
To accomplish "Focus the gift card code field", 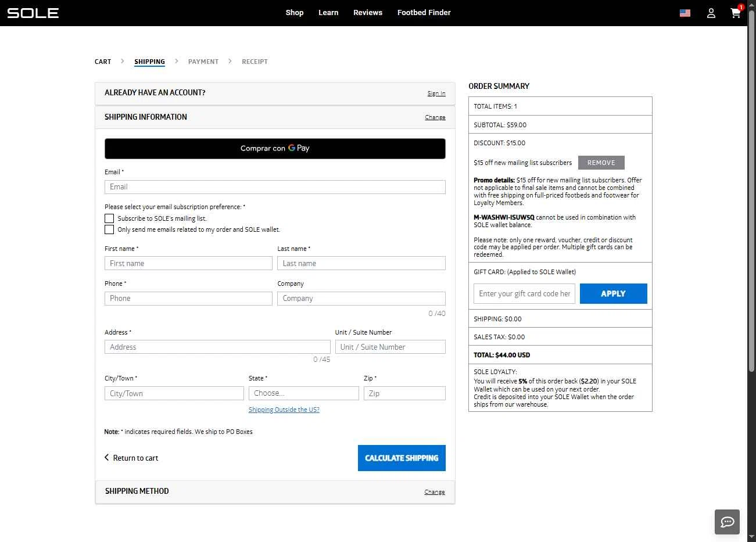I will (524, 293).
